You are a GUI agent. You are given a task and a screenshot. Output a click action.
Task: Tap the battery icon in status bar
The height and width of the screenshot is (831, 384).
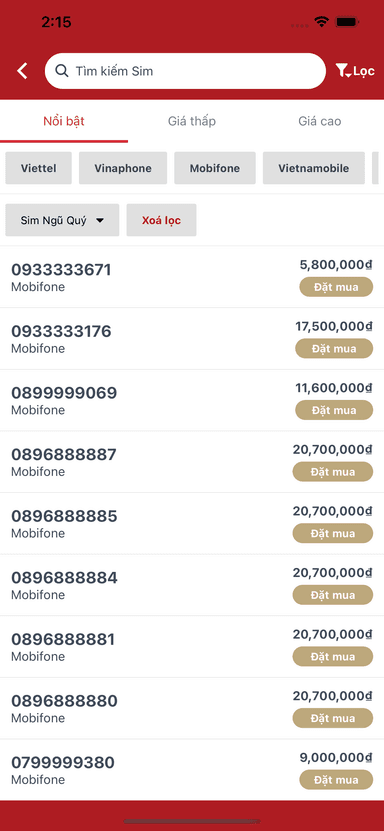tap(348, 22)
